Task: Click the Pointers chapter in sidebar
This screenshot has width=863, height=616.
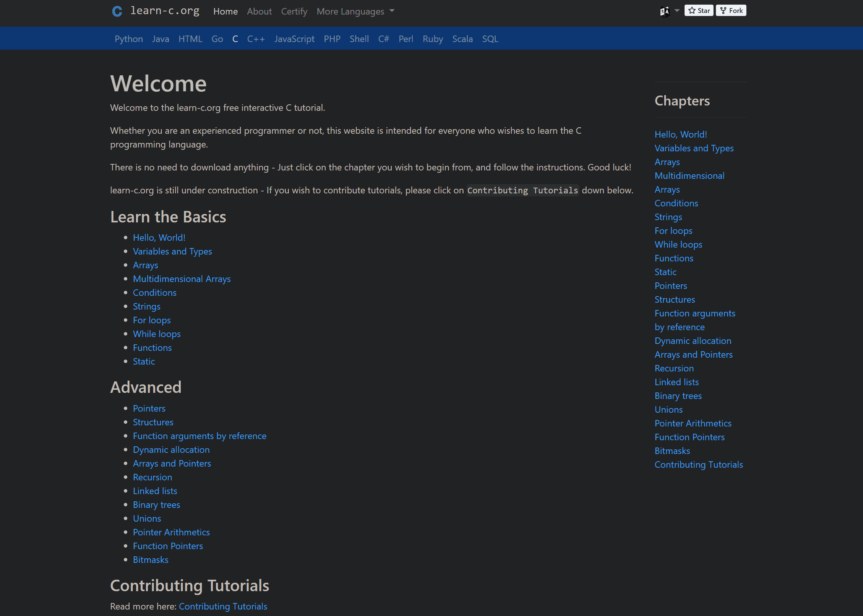Action: (x=670, y=285)
